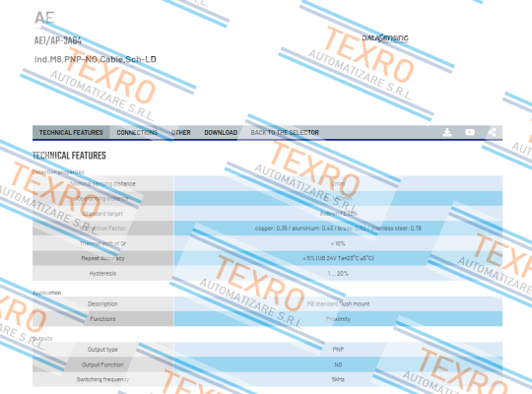The height and width of the screenshot is (394, 532).
Task: Click the 5kHz switching frequency value
Action: 338,379
